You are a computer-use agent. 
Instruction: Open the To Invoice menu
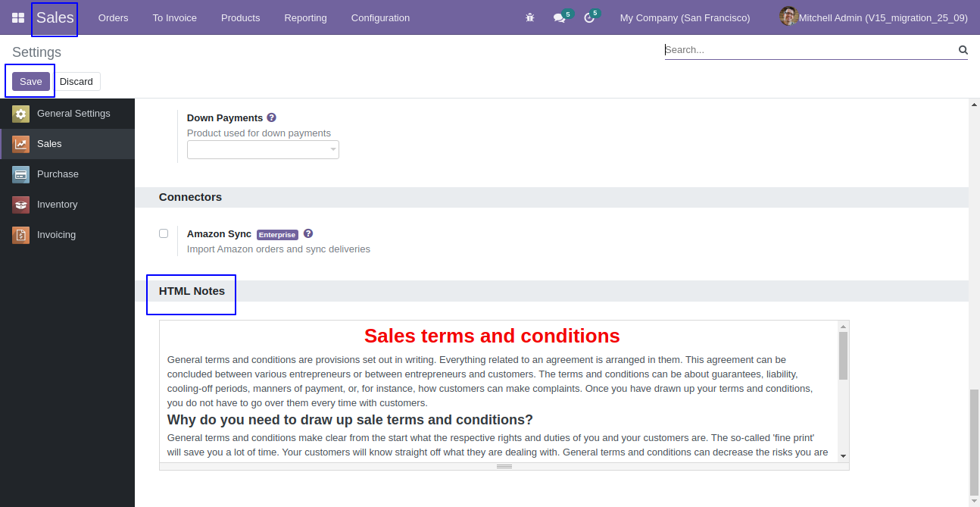175,17
